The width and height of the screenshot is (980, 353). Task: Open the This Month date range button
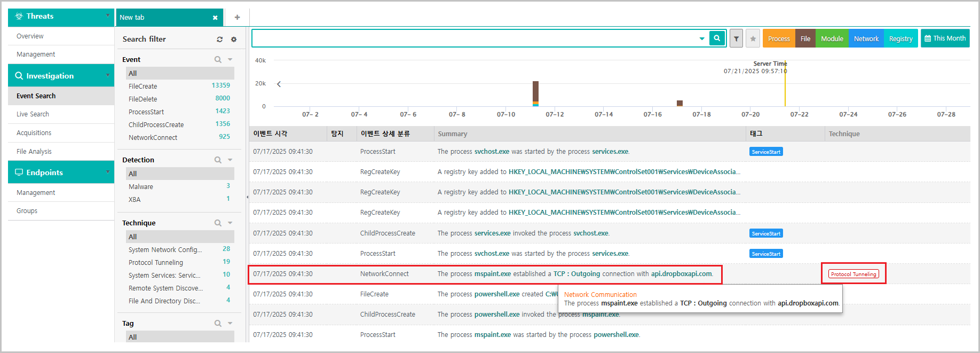click(x=945, y=38)
